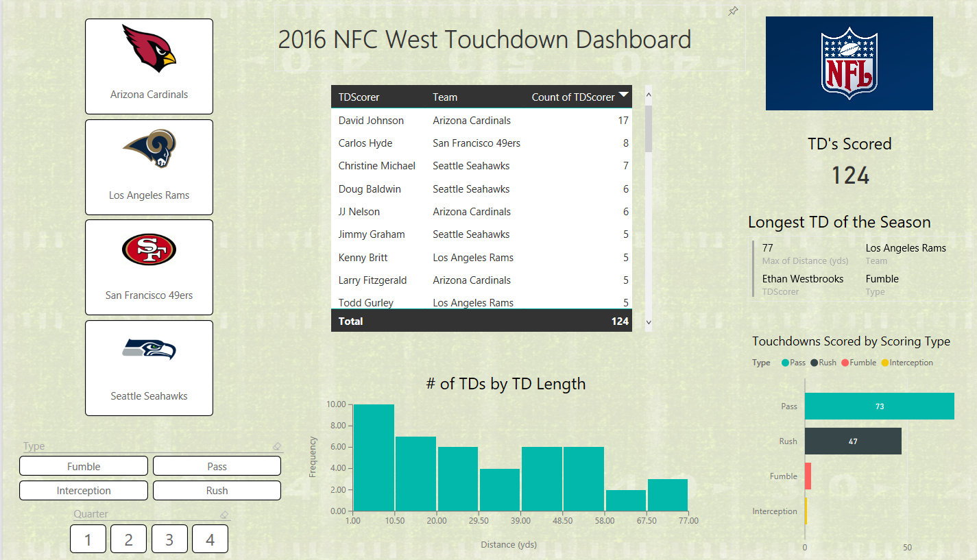The width and height of the screenshot is (977, 560).
Task: Pick the Seattle Seahawks logo card
Action: click(x=149, y=368)
